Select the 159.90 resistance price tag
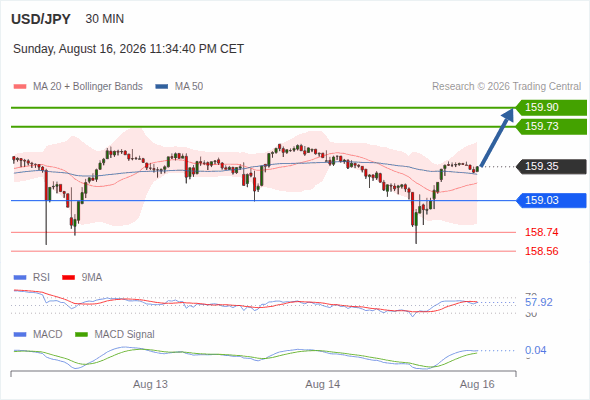 pyautogui.click(x=551, y=107)
